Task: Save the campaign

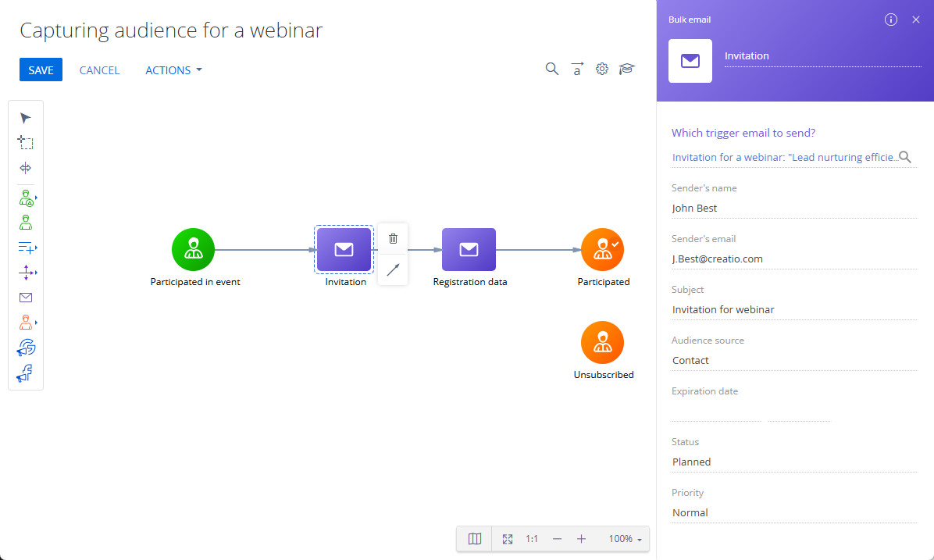Action: [x=41, y=70]
